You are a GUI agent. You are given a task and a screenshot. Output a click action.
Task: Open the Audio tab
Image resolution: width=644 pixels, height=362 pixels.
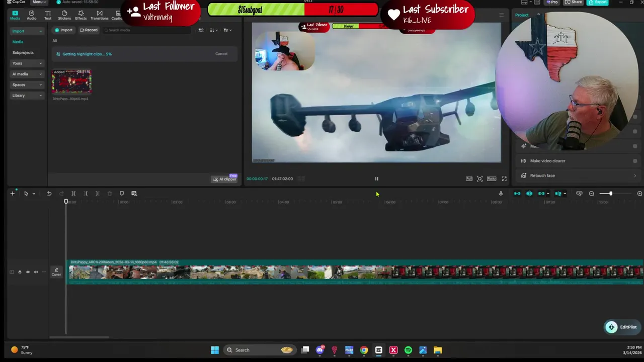point(31,15)
